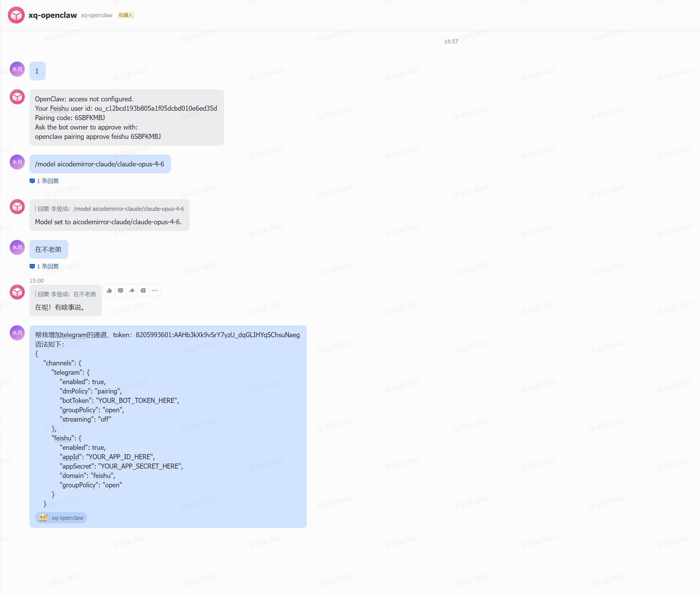Click the reply bubble icon under "在不老弟"
The image size is (700, 594).
point(32,267)
